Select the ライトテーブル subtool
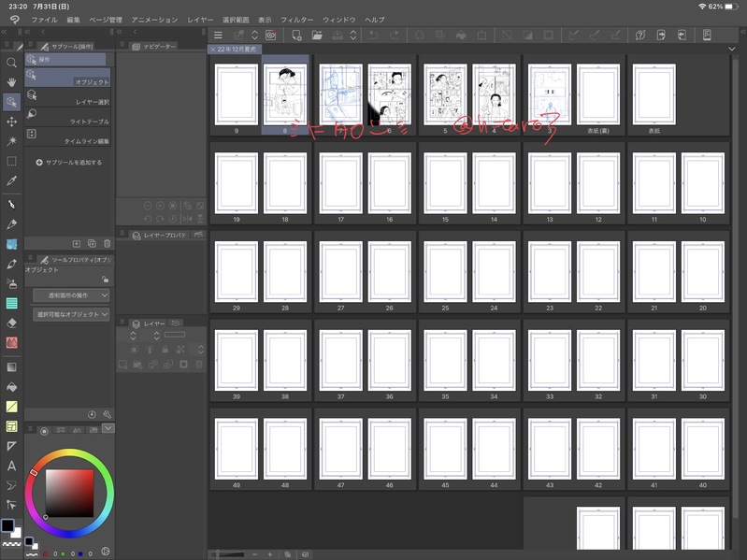Viewport: 747px width, 560px height. pos(67,117)
